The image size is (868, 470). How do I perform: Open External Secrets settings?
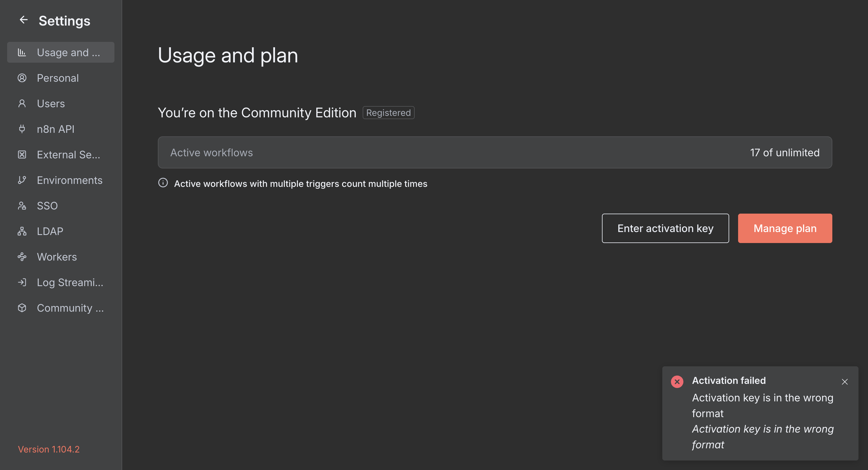68,154
